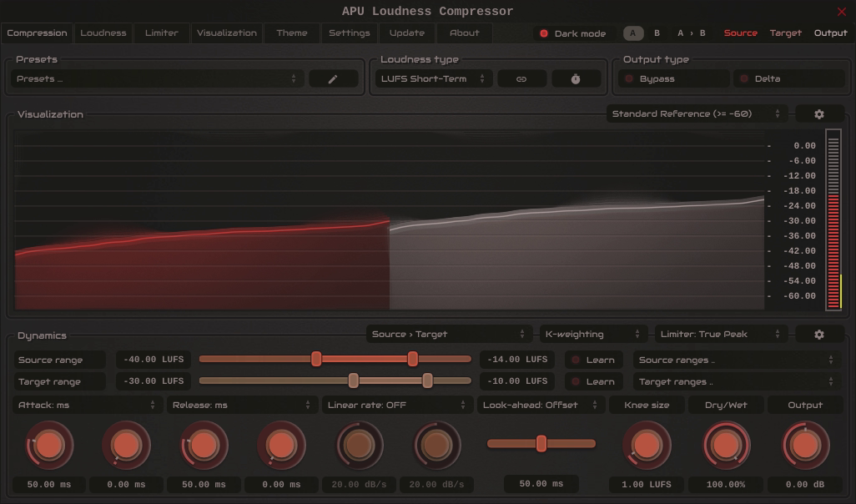The width and height of the screenshot is (856, 504).
Task: Toggle Learn for Source range
Action: pyautogui.click(x=593, y=360)
